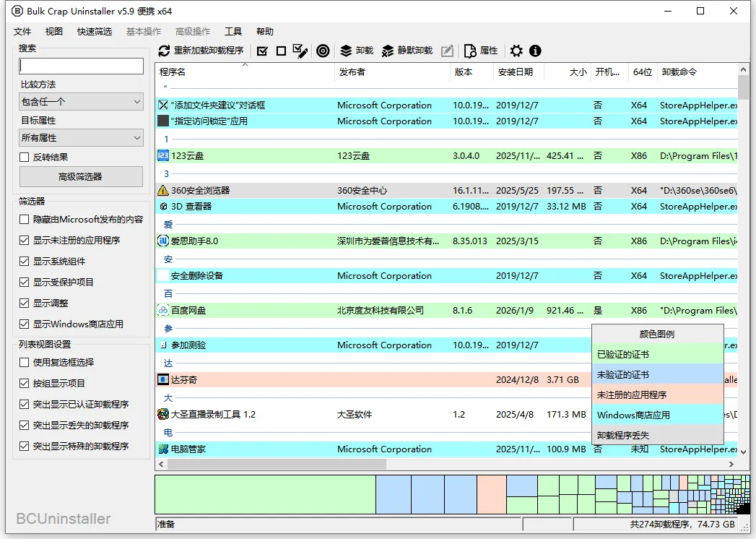Click the edit pencil toolbar icon
The width and height of the screenshot is (756, 539).
[x=447, y=51]
